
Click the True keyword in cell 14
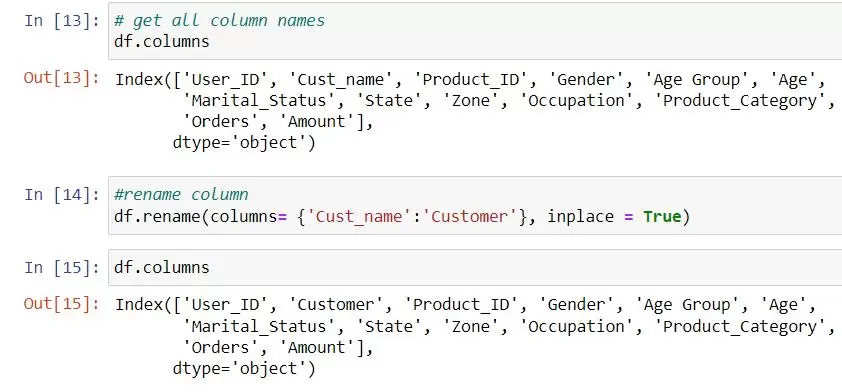click(662, 216)
